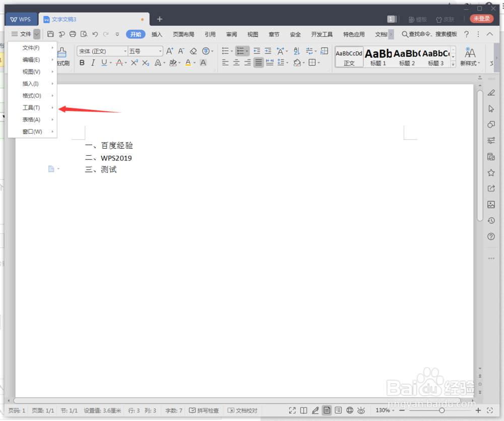Switch to the 审阅 ribbon tab

(231, 34)
